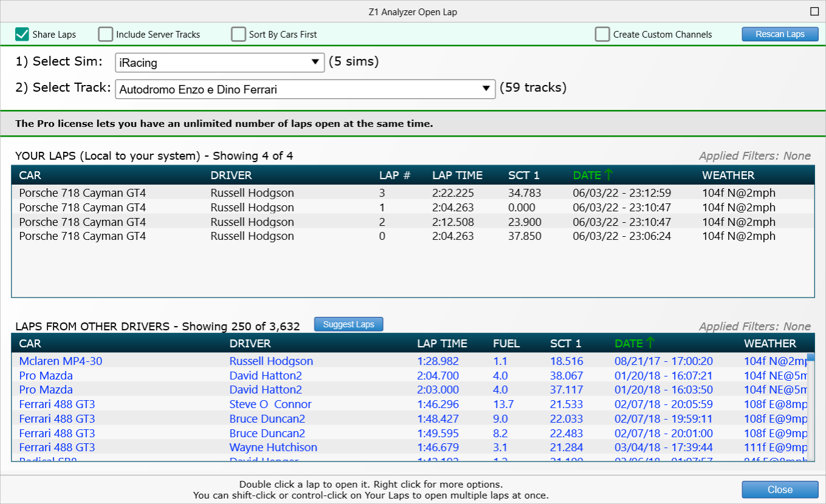Click the Rescan Laps button
826x504 pixels.
pos(780,34)
